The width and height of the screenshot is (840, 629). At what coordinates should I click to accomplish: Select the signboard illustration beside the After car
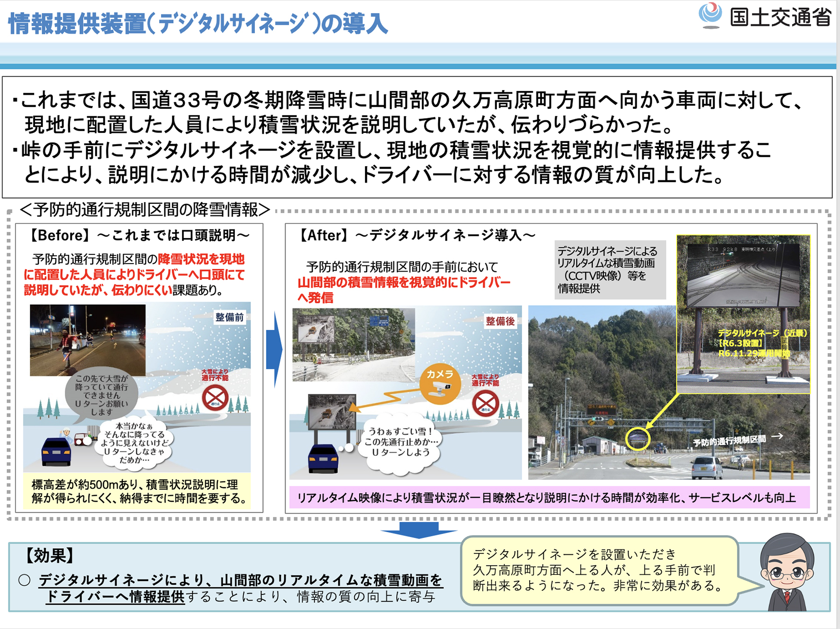click(332, 413)
